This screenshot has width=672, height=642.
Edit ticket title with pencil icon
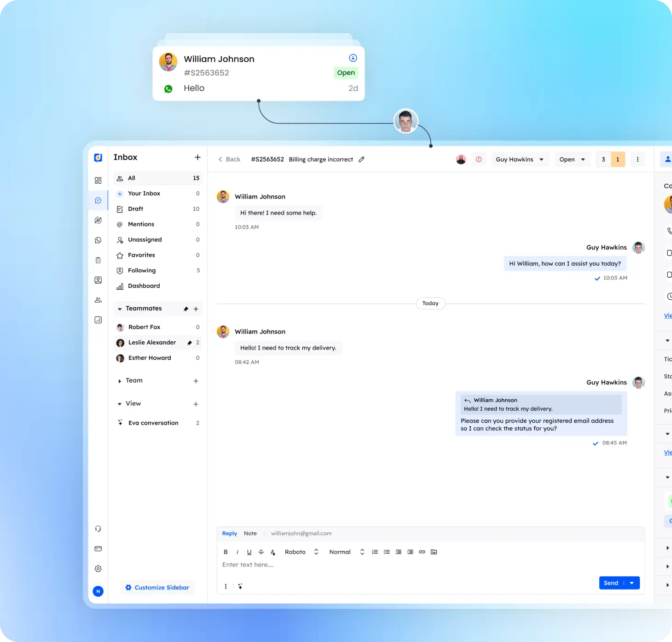pos(361,159)
